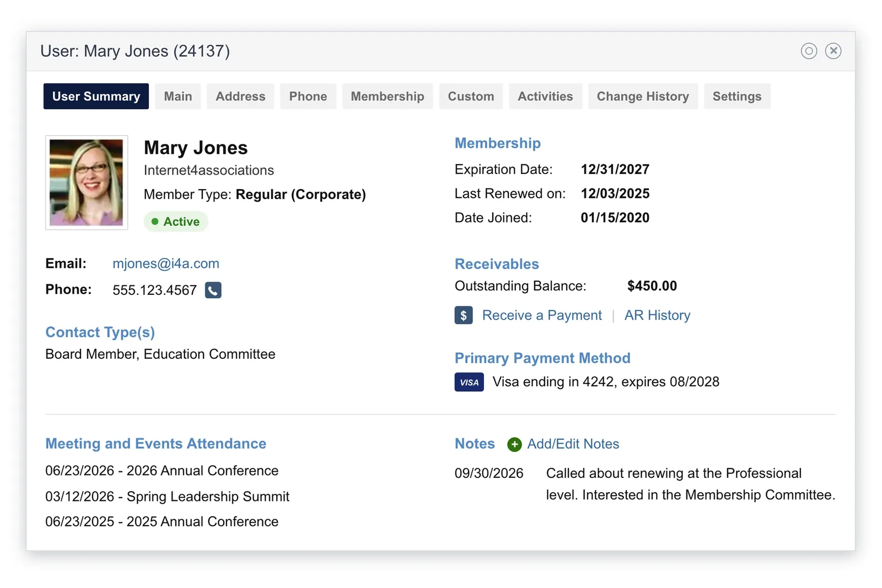Click Board Member, Education Committee text
Viewport: 882px width, 588px height.
[x=160, y=354]
